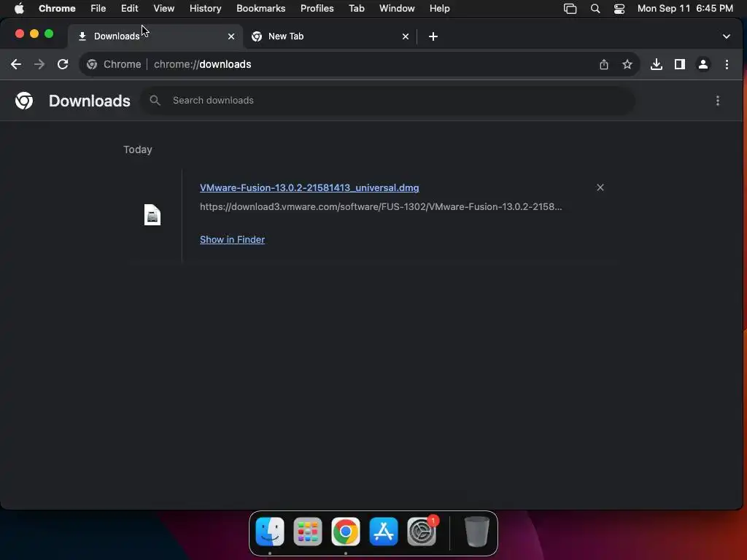The height and width of the screenshot is (560, 747).
Task: Click the Stage Manager windows icon in menu bar
Action: point(570,9)
